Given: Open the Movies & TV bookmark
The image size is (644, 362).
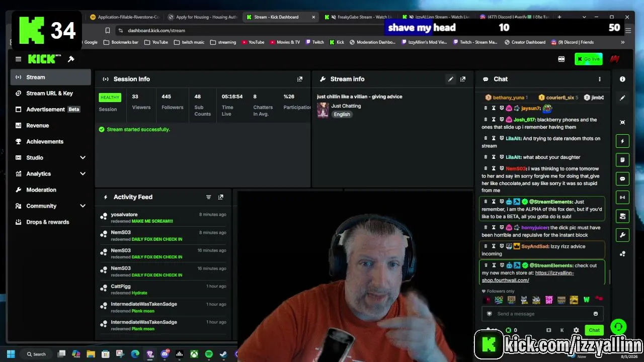Looking at the screenshot, I should (285, 42).
